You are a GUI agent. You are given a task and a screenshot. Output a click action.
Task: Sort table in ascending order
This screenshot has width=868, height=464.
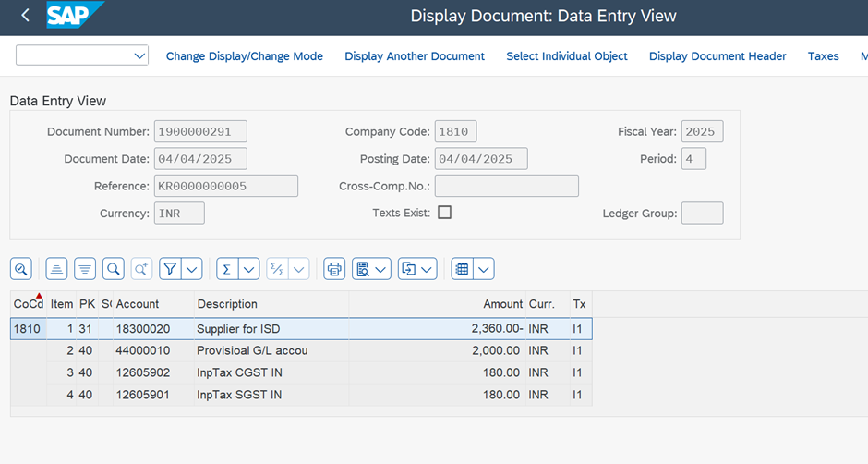(56, 269)
